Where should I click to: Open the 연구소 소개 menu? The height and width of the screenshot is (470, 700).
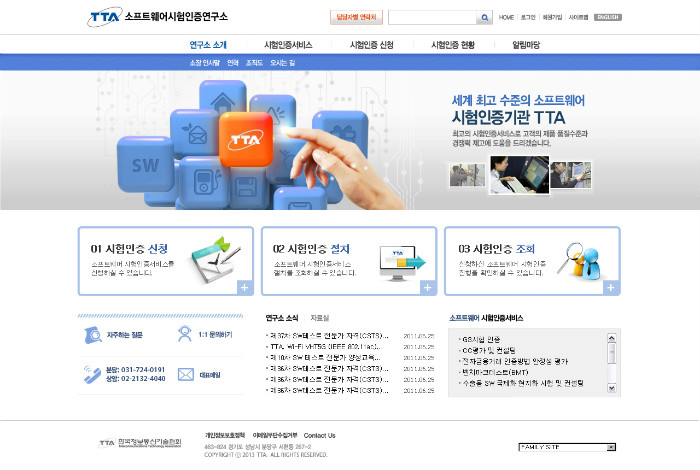coord(208,45)
